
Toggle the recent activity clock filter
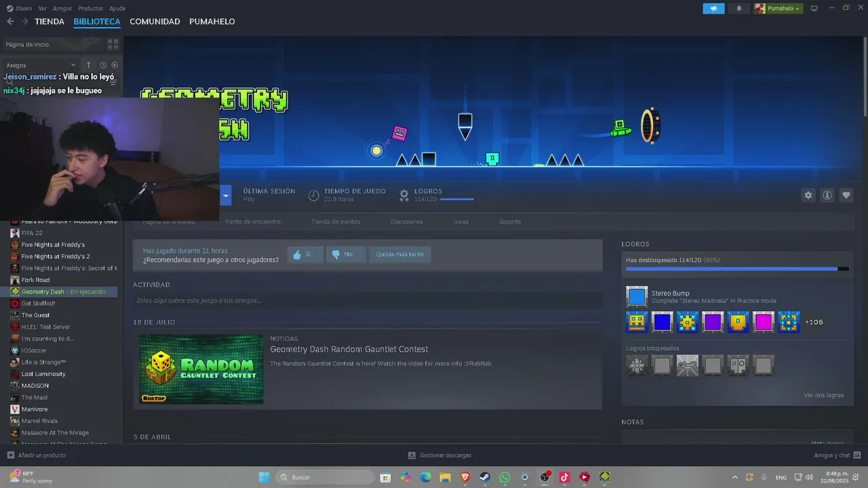(103, 65)
